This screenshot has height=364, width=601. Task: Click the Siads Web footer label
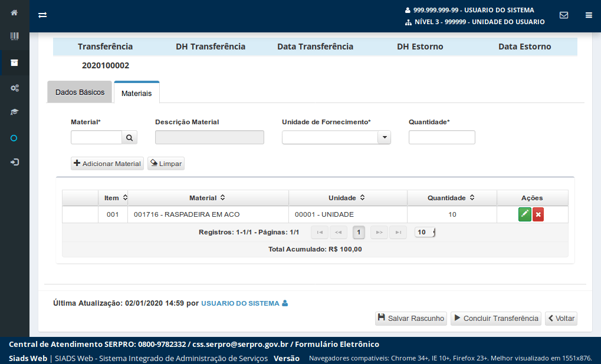[28, 358]
